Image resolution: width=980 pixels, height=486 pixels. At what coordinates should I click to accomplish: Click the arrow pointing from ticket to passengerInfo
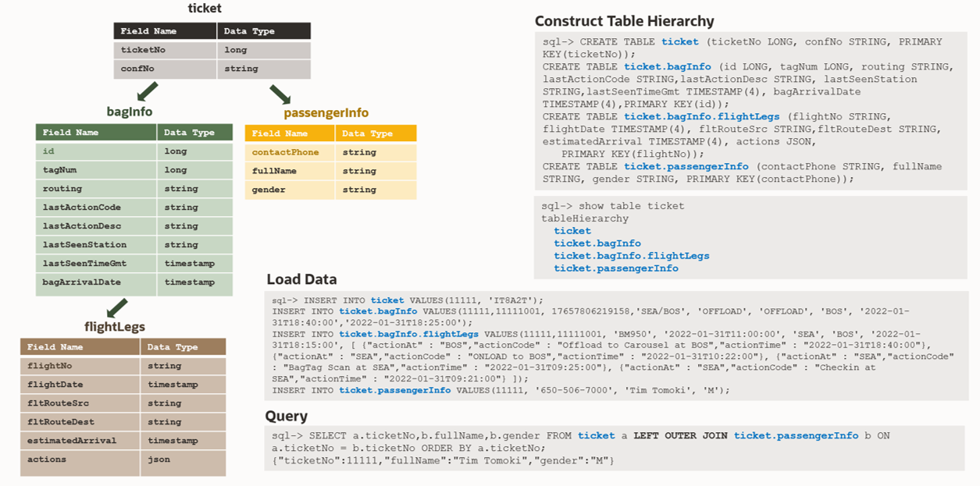pyautogui.click(x=280, y=94)
